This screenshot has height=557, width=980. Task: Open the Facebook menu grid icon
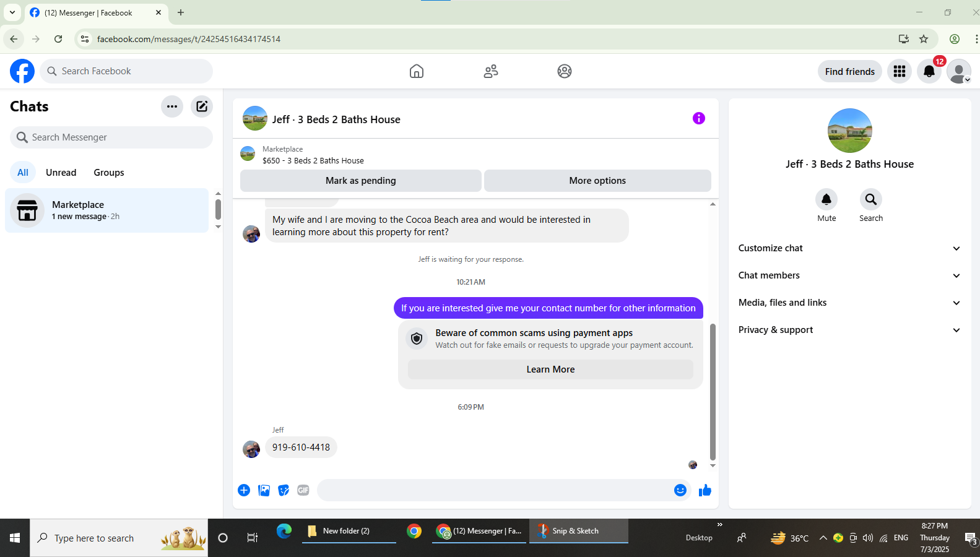click(x=900, y=71)
